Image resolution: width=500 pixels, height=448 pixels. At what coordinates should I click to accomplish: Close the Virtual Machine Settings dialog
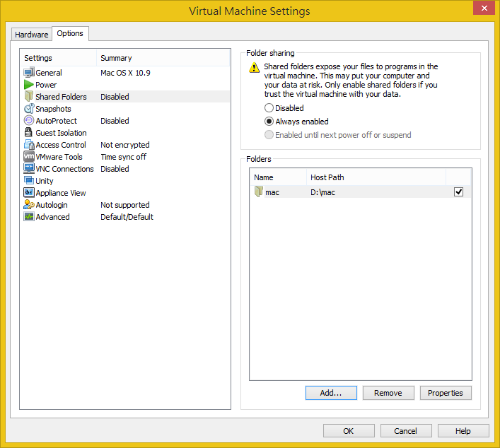pos(484,8)
